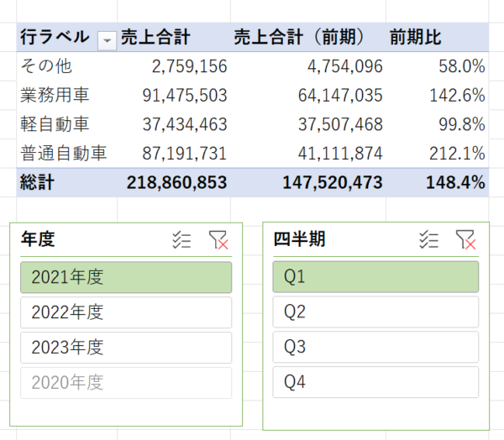Image resolution: width=504 pixels, height=440 pixels.
Task: Select the greyed-out 2020年度 slicer item
Action: point(126,382)
